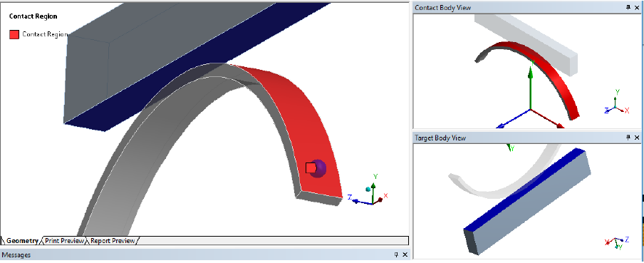
Task: Click the red X axis of main triad
Action: pyautogui.click(x=380, y=200)
